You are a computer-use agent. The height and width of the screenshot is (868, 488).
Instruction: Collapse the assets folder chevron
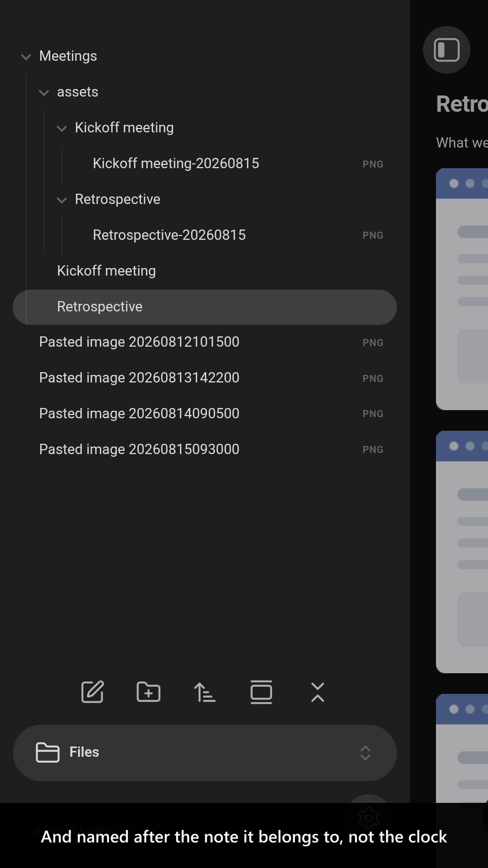tap(44, 92)
